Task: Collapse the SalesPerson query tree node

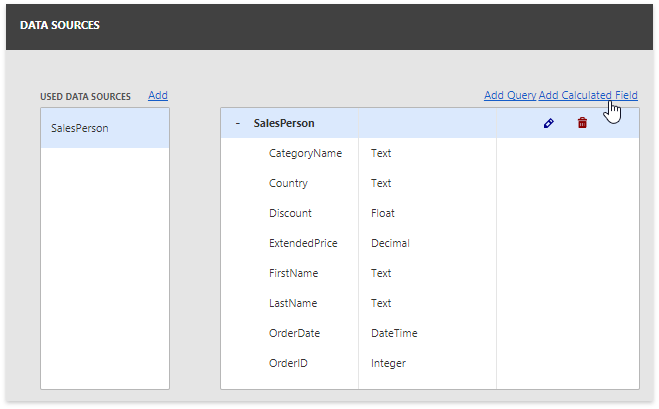Action: [x=238, y=123]
